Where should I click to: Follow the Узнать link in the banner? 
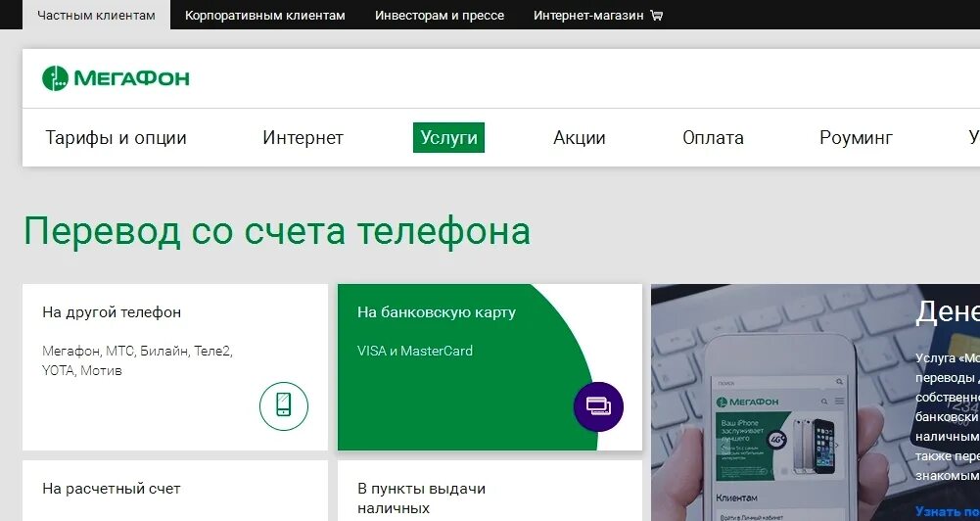pos(947,511)
